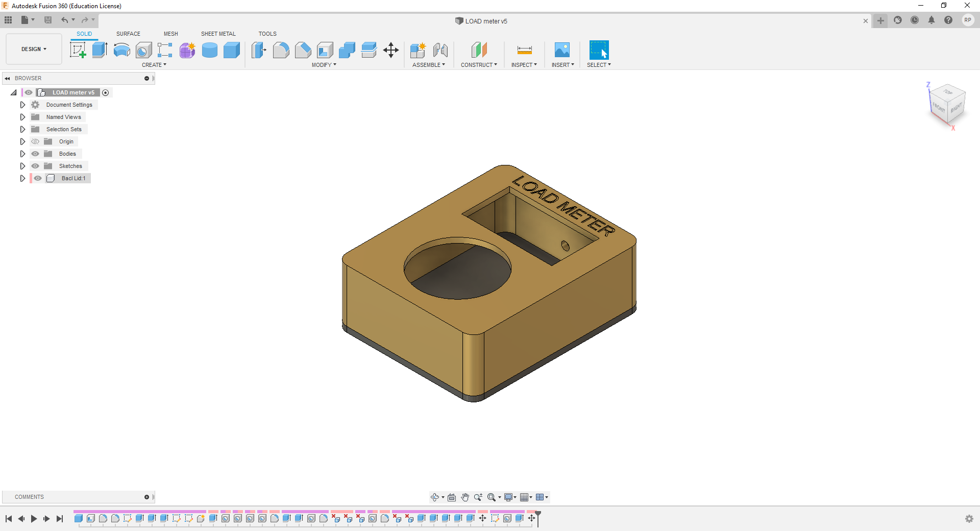Expand the Origin folder
Screen dimensions: 980x531
[x=22, y=141]
